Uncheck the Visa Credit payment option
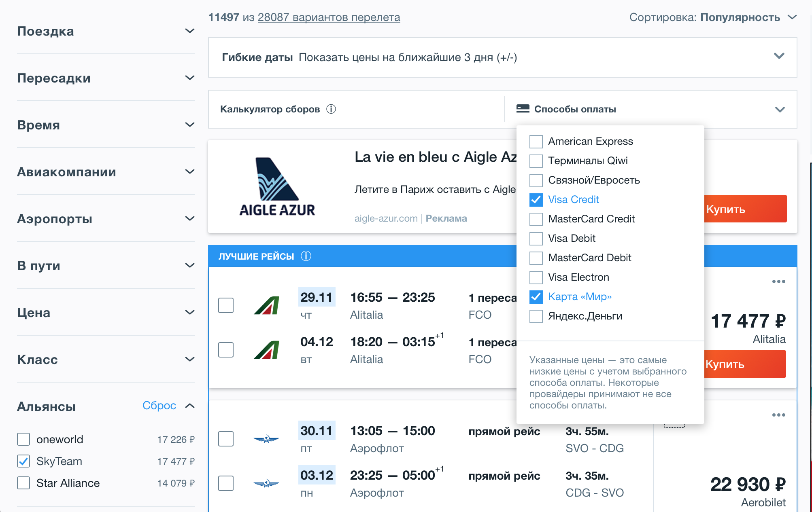The width and height of the screenshot is (812, 512). tap(536, 200)
